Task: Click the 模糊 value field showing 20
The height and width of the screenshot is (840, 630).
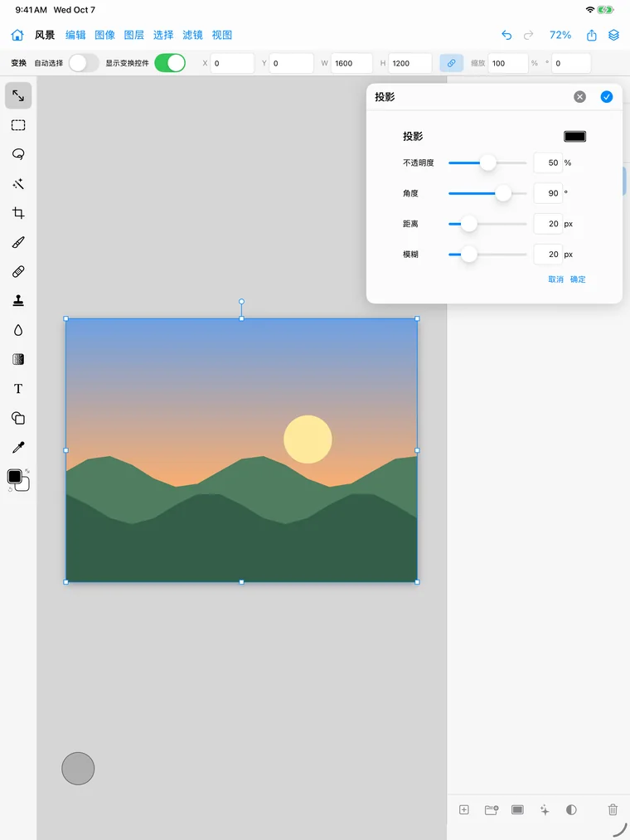Action: tap(548, 255)
